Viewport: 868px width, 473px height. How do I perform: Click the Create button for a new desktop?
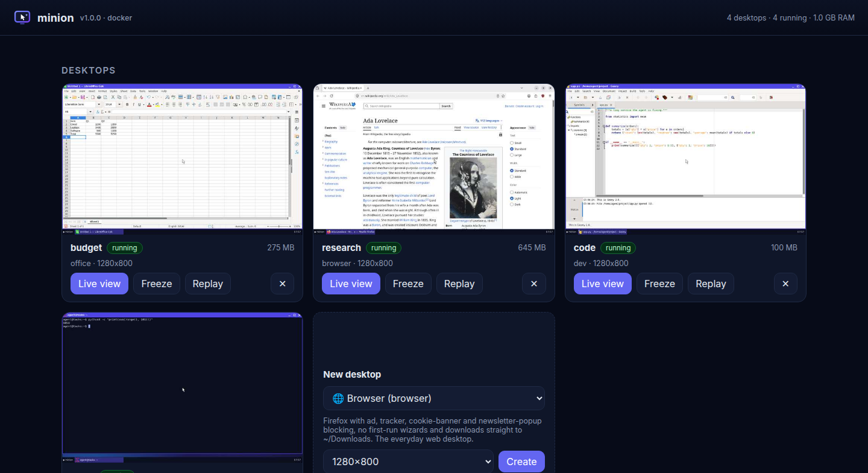coord(521,462)
